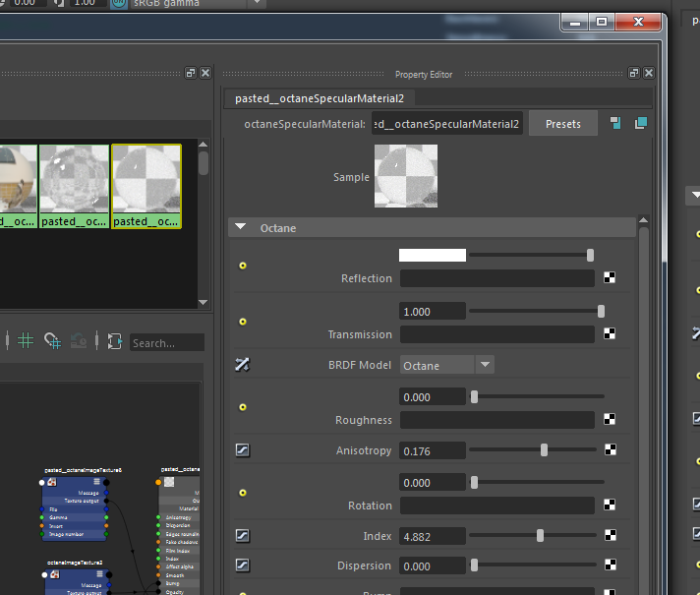Viewport: 700px width, 595px height.
Task: Open the Index checker texture-map icon
Action: pos(611,535)
